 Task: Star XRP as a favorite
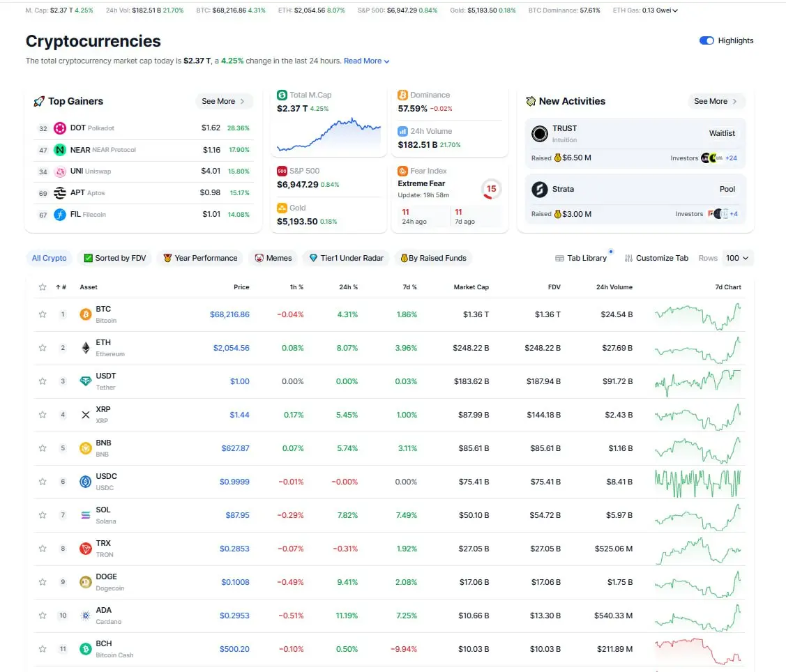pyautogui.click(x=43, y=415)
